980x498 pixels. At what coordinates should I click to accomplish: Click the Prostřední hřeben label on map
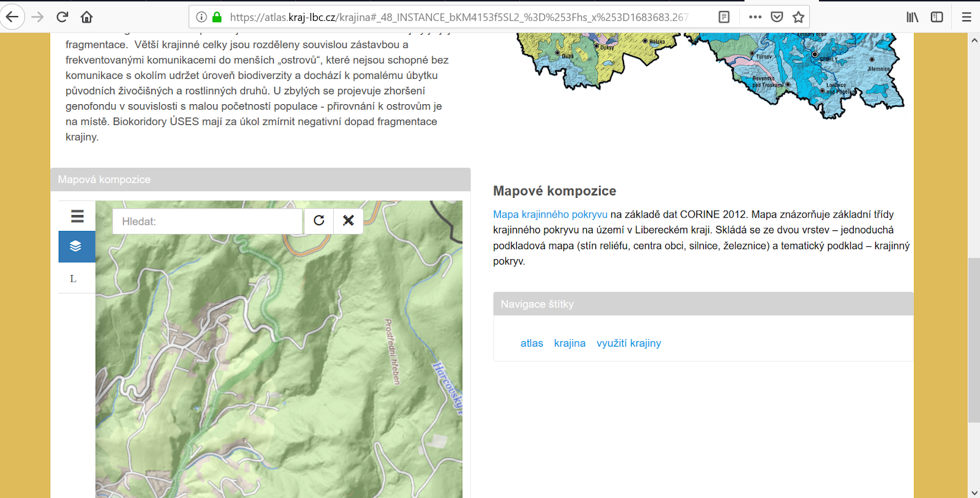392,352
